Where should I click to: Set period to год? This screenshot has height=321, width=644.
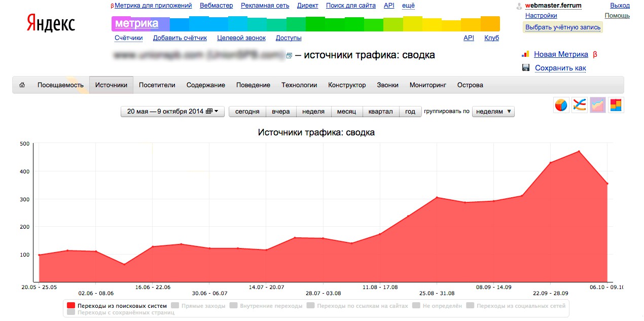[410, 112]
